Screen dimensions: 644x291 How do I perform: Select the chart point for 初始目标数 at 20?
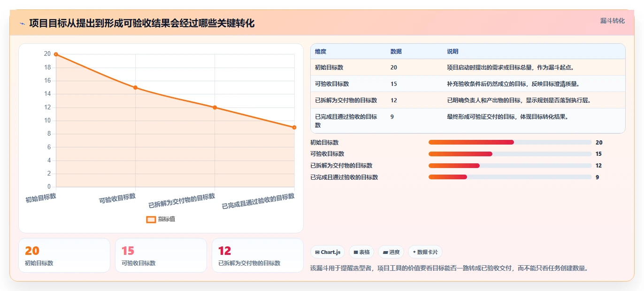pyautogui.click(x=56, y=54)
